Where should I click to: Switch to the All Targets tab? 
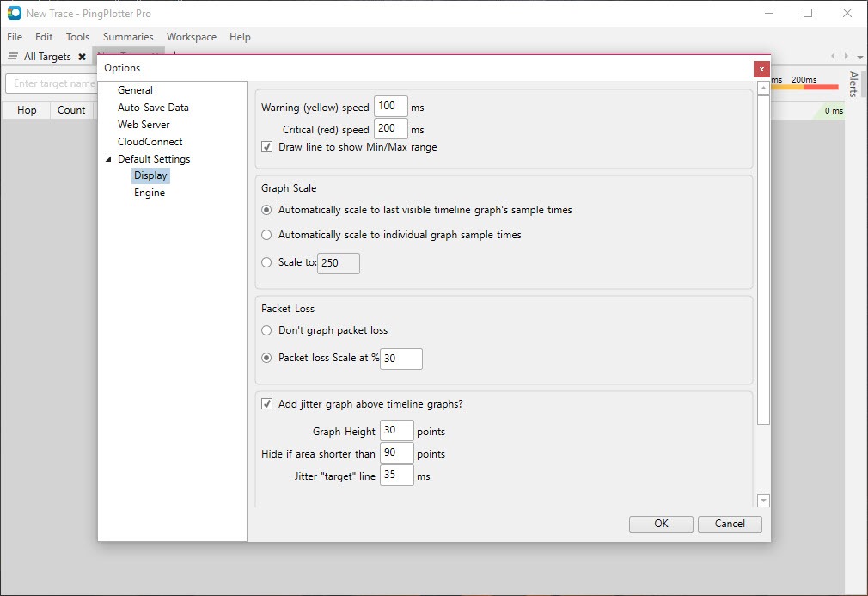coord(47,57)
